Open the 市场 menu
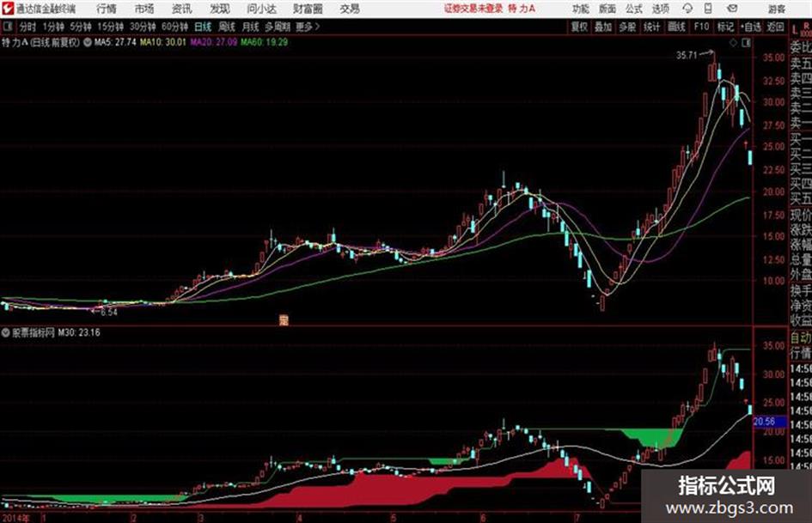This screenshot has height=523, width=812. click(144, 9)
